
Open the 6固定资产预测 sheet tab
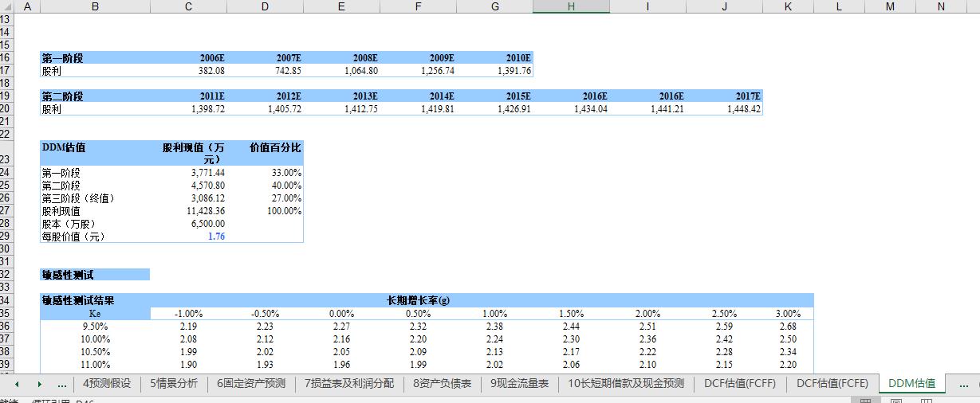pyautogui.click(x=250, y=383)
